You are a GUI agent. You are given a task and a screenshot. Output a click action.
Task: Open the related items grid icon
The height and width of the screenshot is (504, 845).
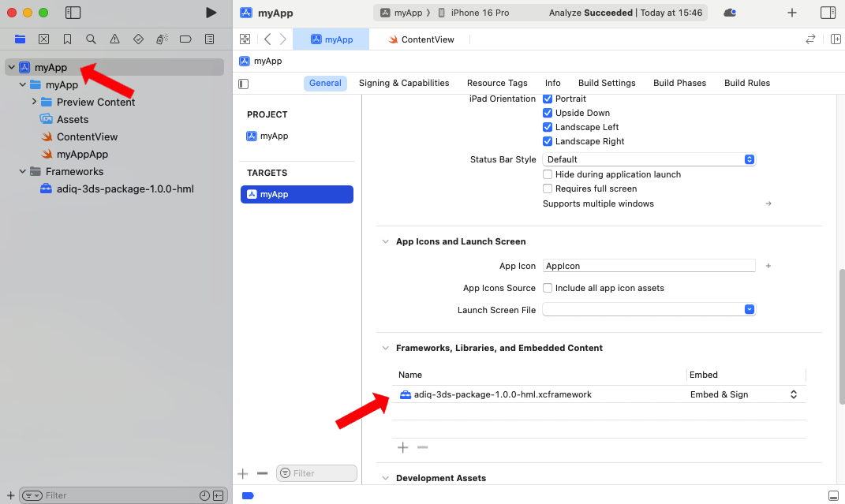pyautogui.click(x=245, y=39)
